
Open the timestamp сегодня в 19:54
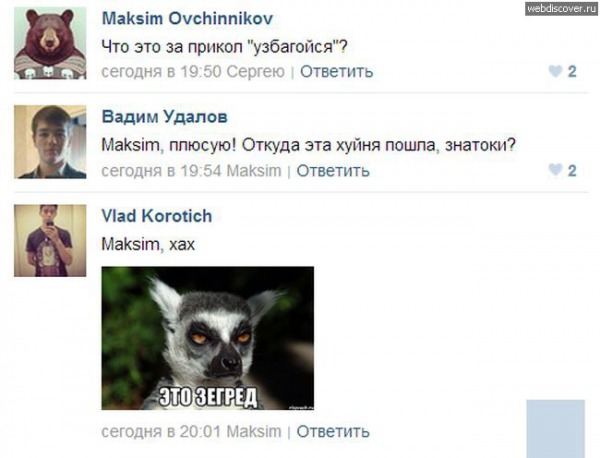[x=161, y=171]
